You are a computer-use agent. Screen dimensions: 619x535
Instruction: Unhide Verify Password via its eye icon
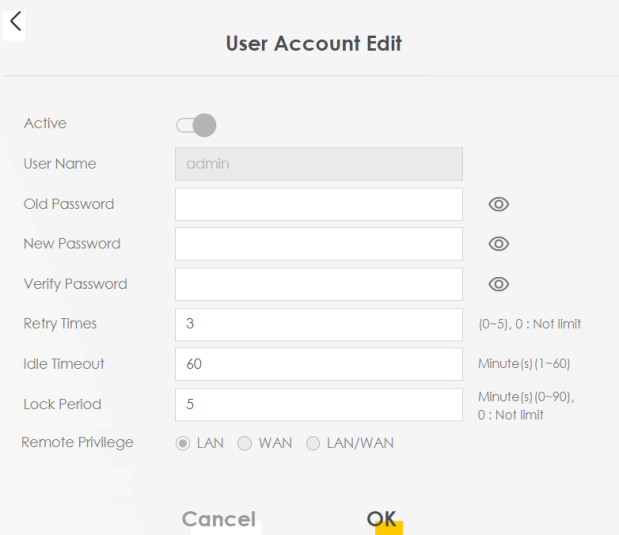[x=499, y=284]
